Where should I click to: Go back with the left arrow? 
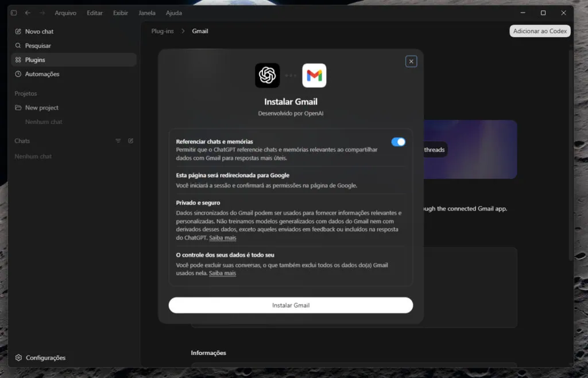pyautogui.click(x=28, y=13)
